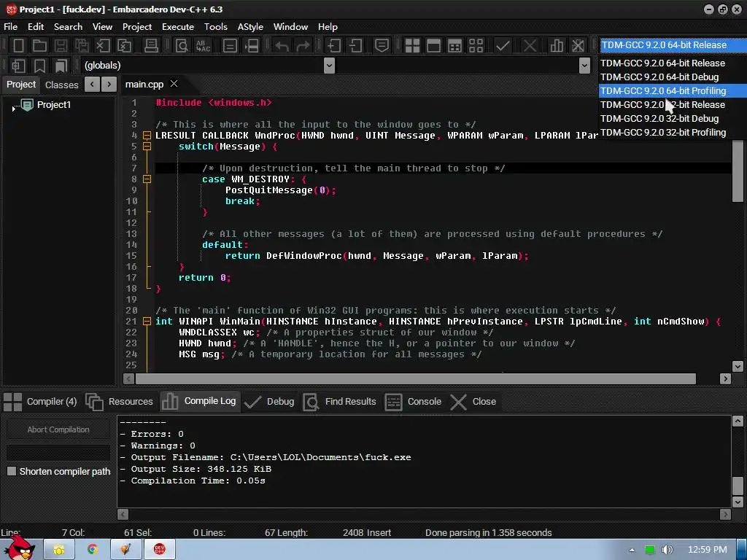This screenshot has height=560, width=747.
Task: Click the Find magnifier toolbar icon
Action: [182, 46]
